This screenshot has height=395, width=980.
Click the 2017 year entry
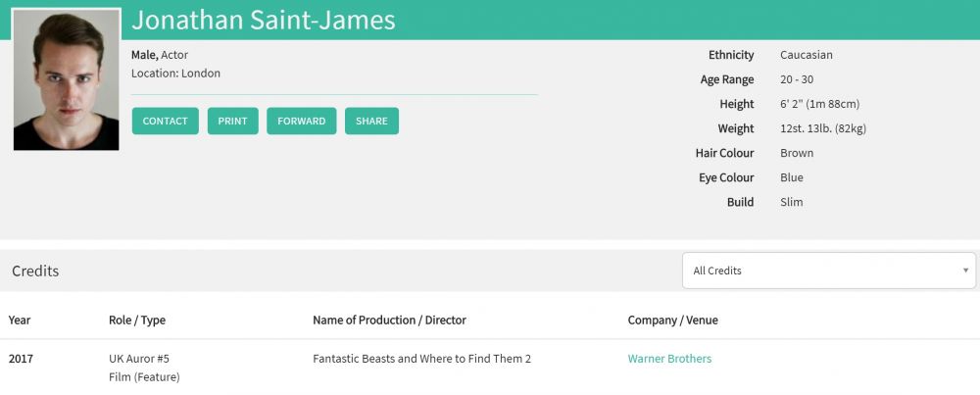[22, 359]
